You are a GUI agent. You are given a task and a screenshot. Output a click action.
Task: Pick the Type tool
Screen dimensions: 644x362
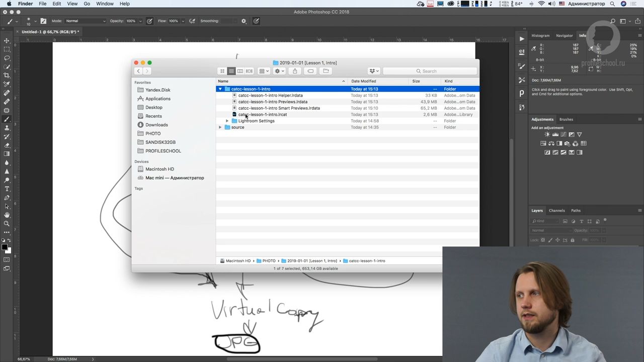[x=7, y=189]
